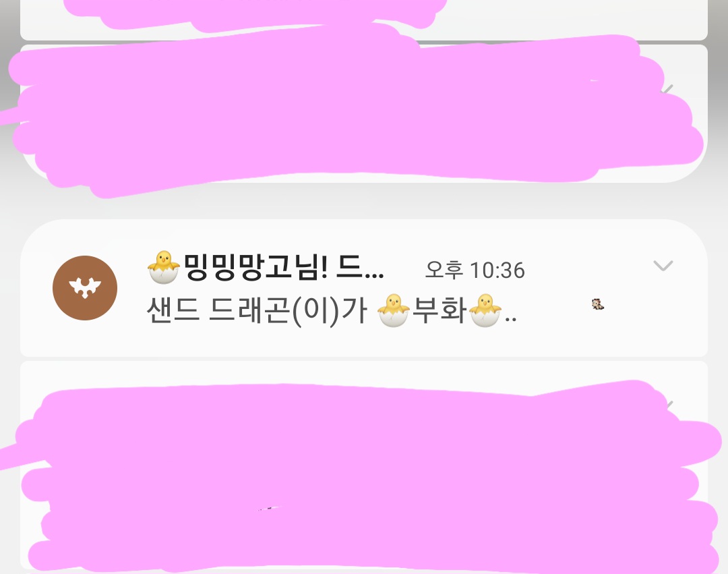Open the tiny sand dragon thumbnail image
The image size is (728, 574).
pos(598,305)
